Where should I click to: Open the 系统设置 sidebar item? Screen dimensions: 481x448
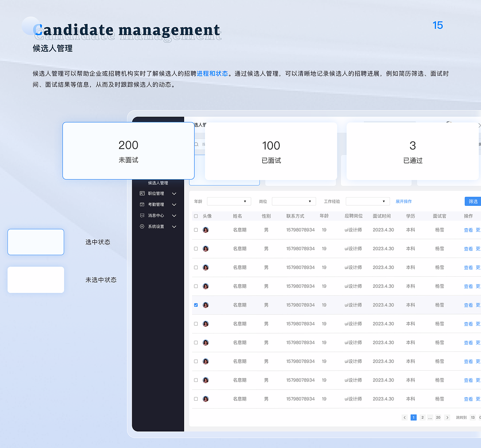click(x=156, y=226)
